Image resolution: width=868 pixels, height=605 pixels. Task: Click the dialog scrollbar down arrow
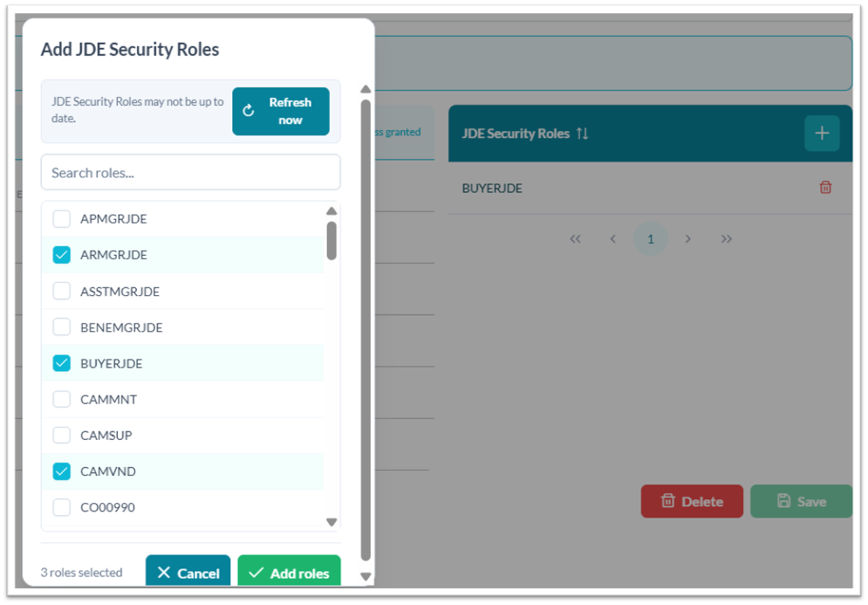click(x=366, y=577)
